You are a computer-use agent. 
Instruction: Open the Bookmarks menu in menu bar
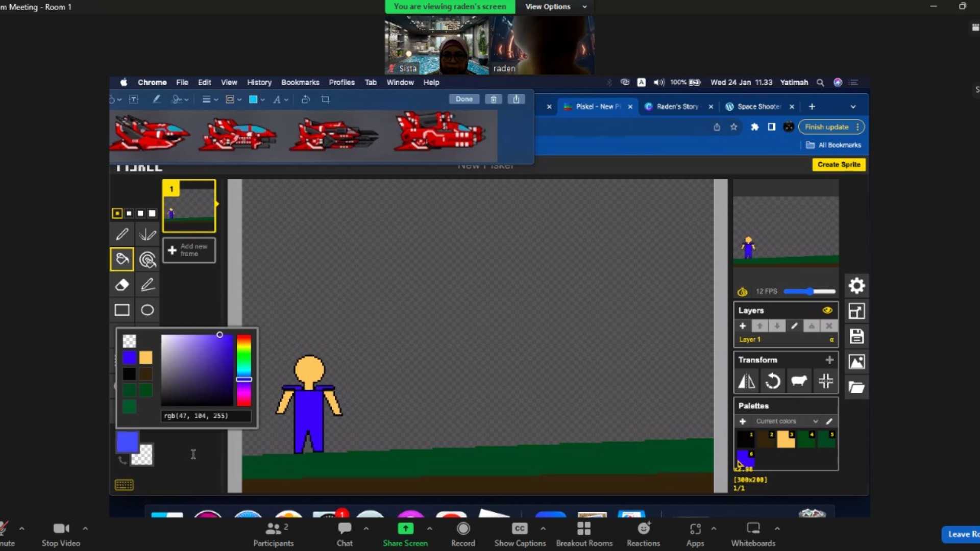click(x=300, y=82)
